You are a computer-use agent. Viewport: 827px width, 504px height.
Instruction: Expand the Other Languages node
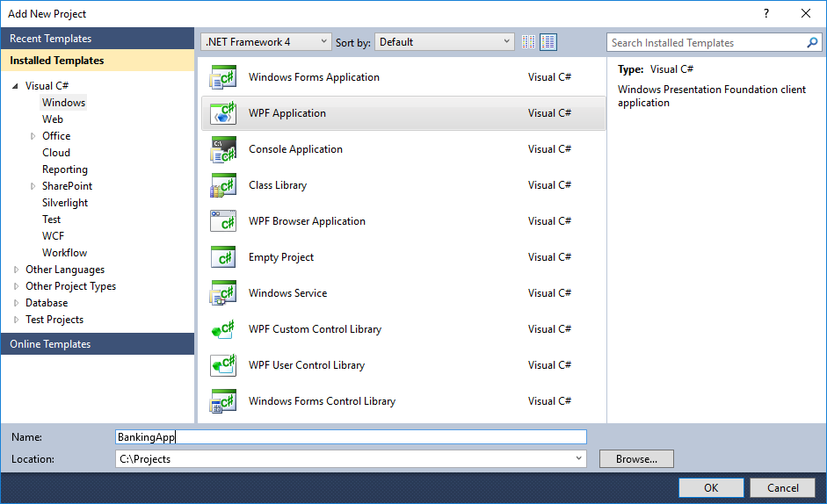pyautogui.click(x=16, y=270)
